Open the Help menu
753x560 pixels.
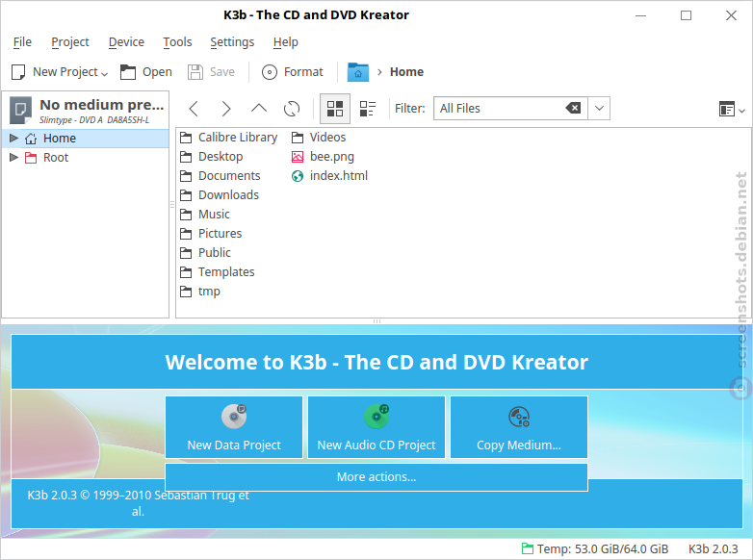pos(286,42)
